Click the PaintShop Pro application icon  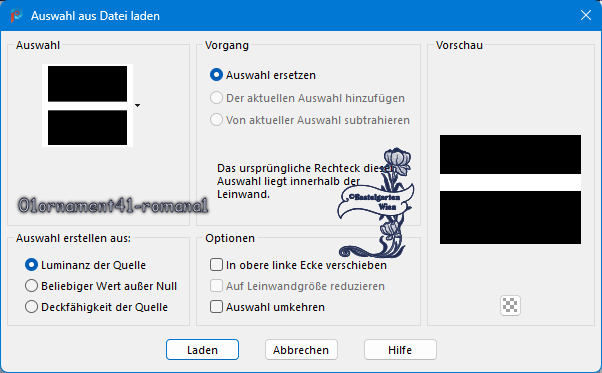(x=16, y=16)
